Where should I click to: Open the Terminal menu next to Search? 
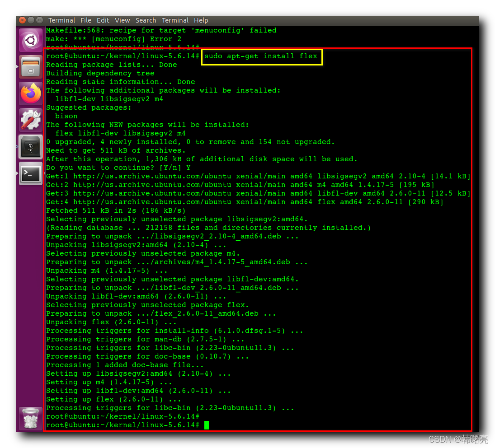click(x=175, y=20)
